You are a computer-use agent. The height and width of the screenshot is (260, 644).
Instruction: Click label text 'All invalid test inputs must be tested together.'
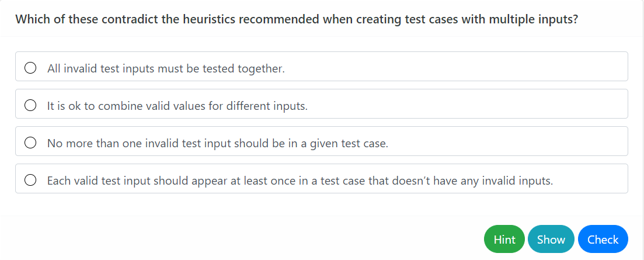(166, 69)
